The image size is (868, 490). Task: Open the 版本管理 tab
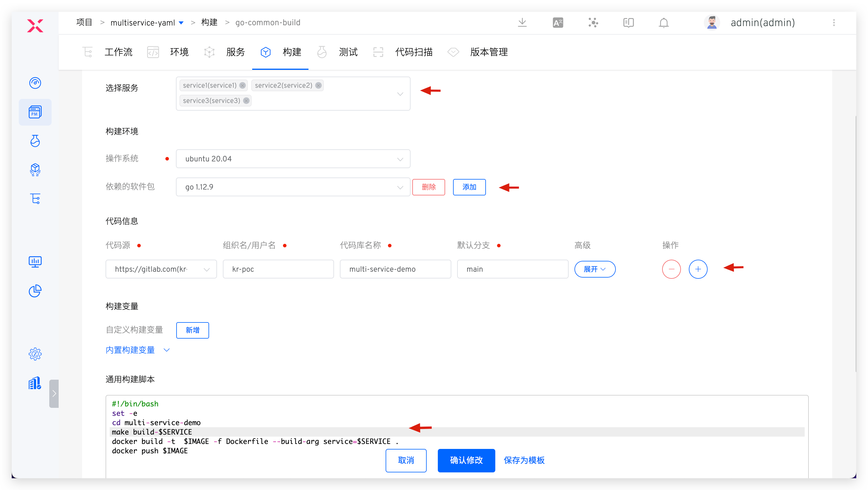pos(489,52)
